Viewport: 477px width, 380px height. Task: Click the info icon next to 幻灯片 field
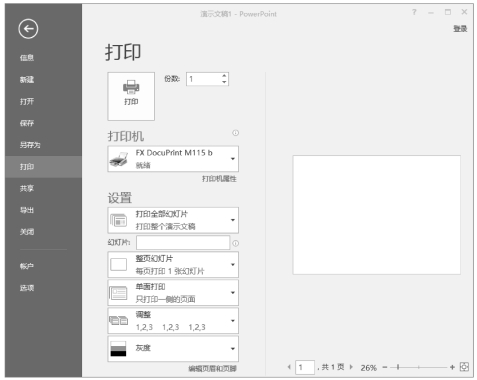[x=235, y=243]
